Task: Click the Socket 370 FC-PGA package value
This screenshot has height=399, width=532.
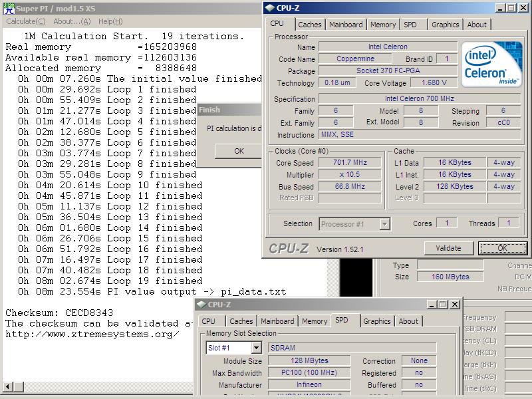Action: (388, 70)
